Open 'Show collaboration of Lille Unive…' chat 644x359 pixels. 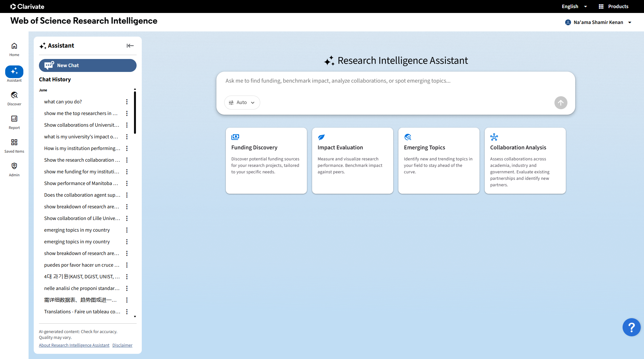pyautogui.click(x=82, y=218)
